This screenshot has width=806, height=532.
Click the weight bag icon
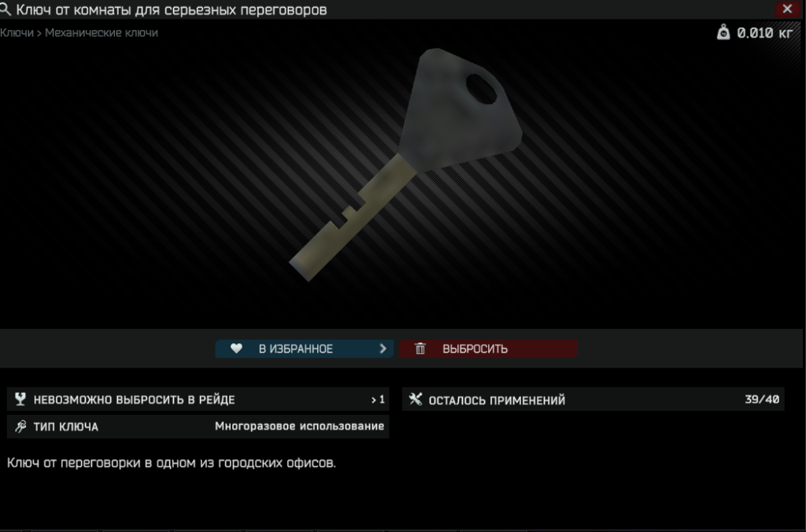[x=723, y=32]
